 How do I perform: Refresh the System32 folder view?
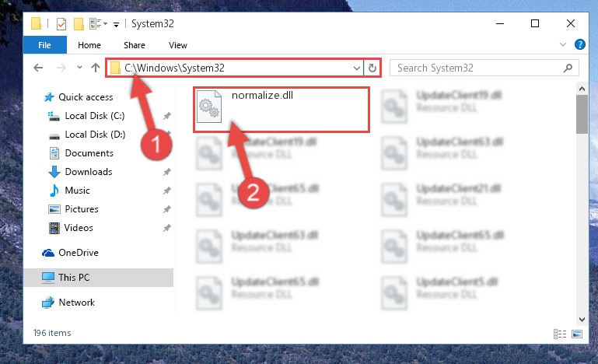[x=372, y=68]
